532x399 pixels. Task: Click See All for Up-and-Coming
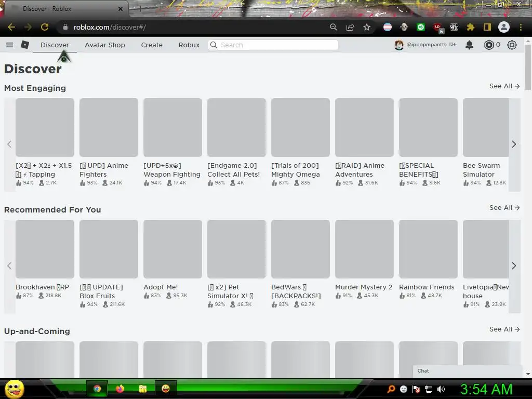(504, 329)
